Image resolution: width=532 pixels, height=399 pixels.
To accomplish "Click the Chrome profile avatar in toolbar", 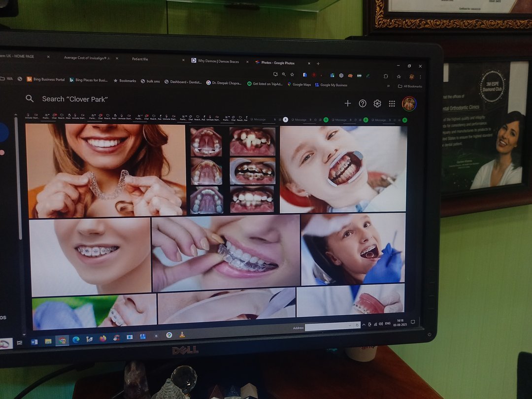I will [411, 77].
